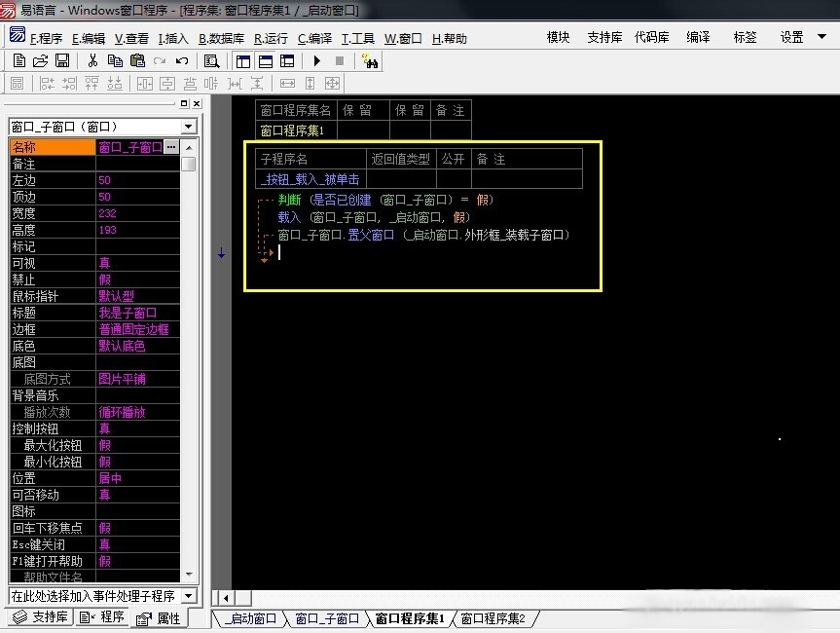Click the align right edges icon

69,83
